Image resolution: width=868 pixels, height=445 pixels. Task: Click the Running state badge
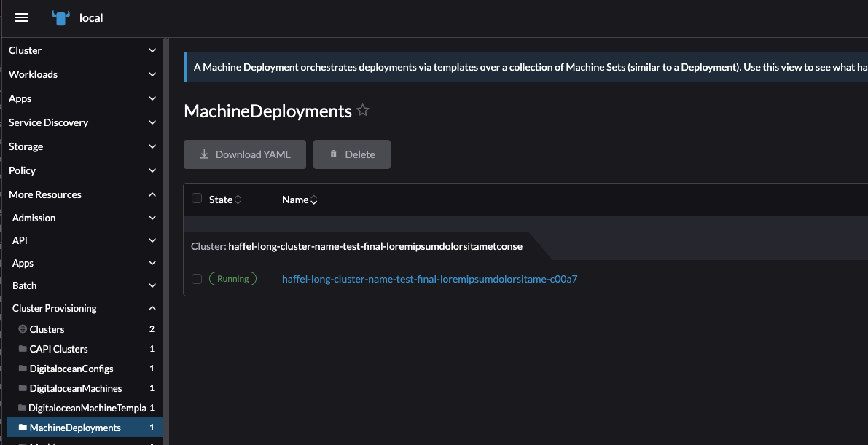point(232,278)
